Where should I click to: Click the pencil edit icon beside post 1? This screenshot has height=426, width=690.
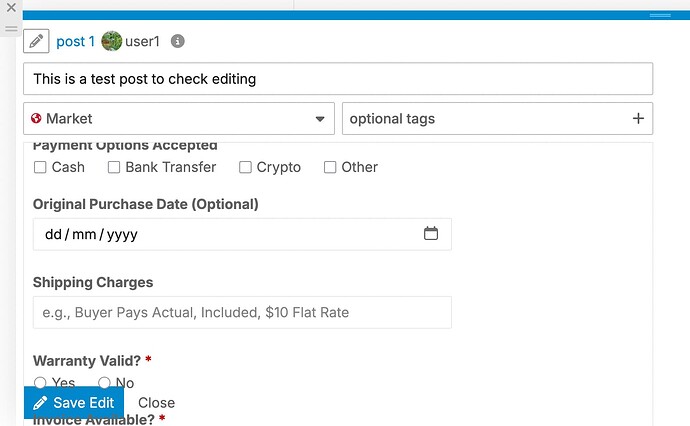pos(36,41)
